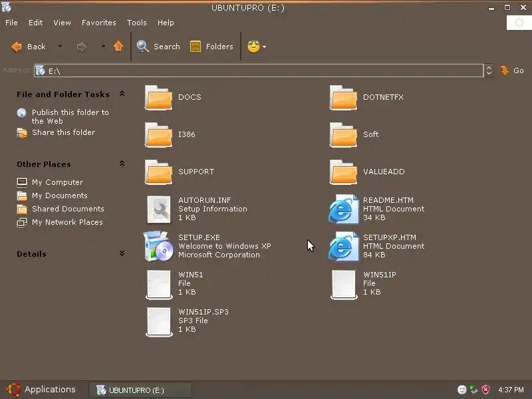Select the WIN51IP.SP3 file icon
The width and height of the screenshot is (532, 399).
tap(159, 322)
